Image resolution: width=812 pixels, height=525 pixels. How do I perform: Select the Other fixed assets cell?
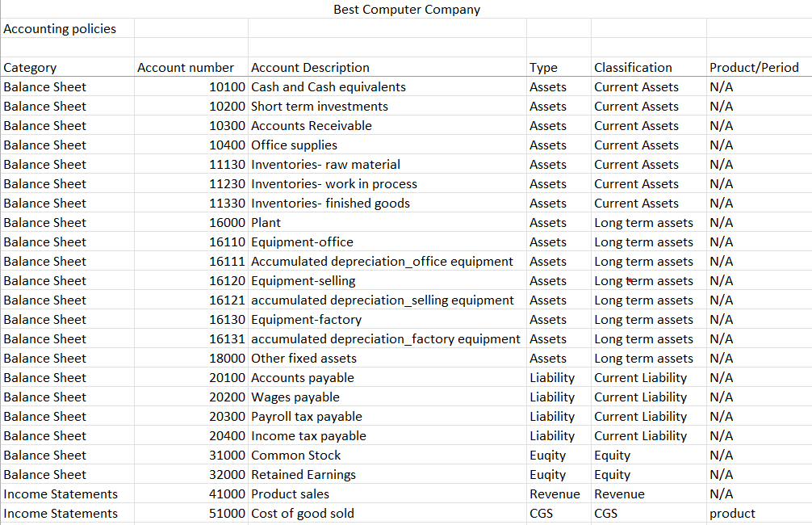click(x=387, y=359)
